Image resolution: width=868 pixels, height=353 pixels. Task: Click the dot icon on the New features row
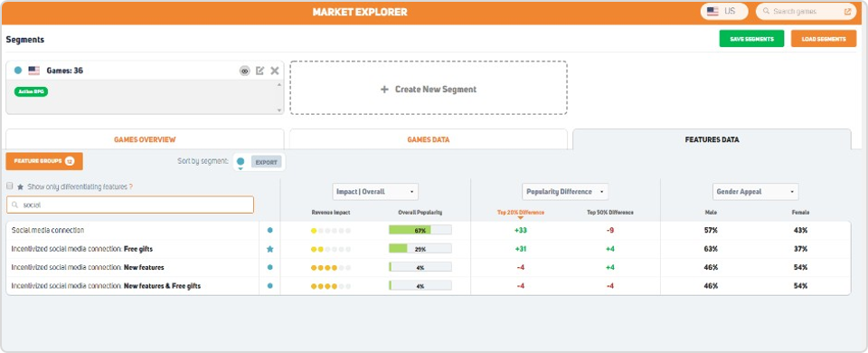click(269, 267)
